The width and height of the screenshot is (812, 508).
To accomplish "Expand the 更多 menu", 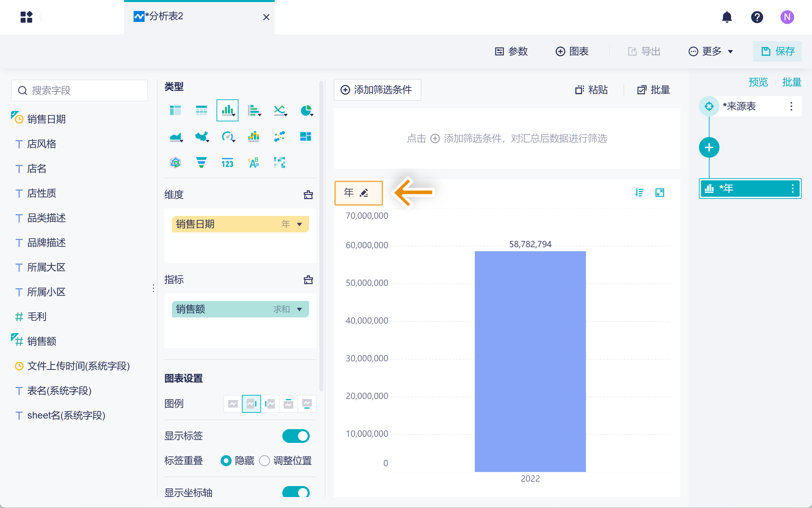I will 711,51.
